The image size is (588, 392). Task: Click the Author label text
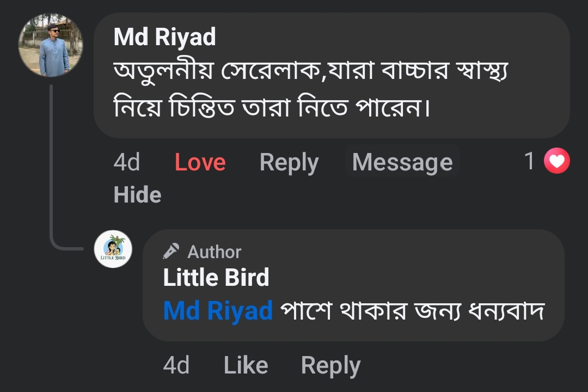pyautogui.click(x=214, y=252)
